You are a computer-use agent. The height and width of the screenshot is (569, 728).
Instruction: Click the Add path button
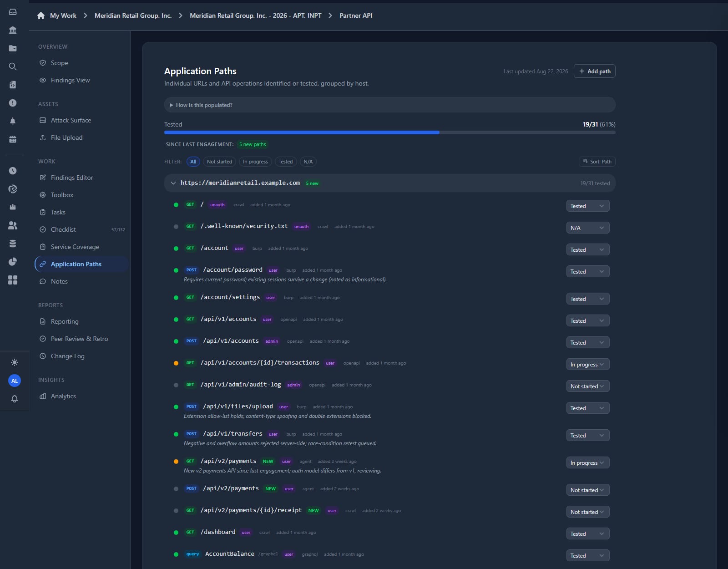tap(594, 71)
